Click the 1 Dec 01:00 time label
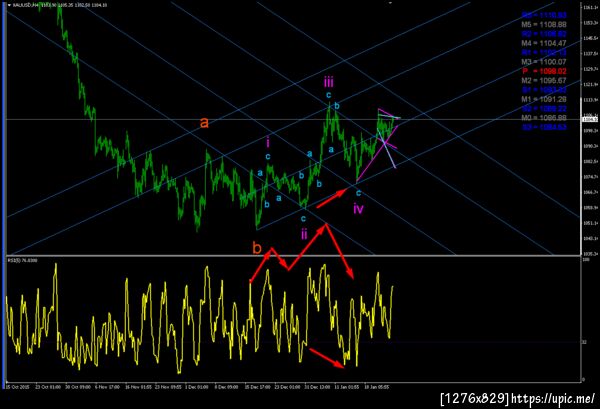Viewport: 600px width, 409px height. [x=197, y=387]
